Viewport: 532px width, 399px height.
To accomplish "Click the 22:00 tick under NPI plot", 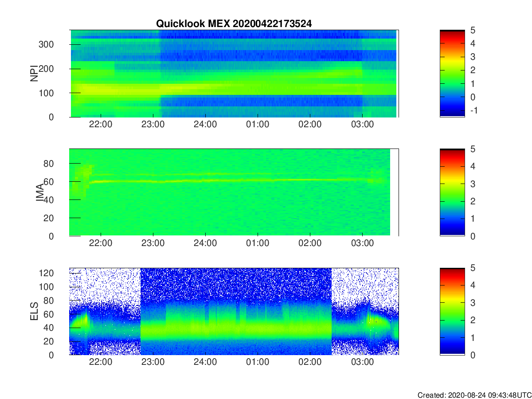I will click(101, 125).
